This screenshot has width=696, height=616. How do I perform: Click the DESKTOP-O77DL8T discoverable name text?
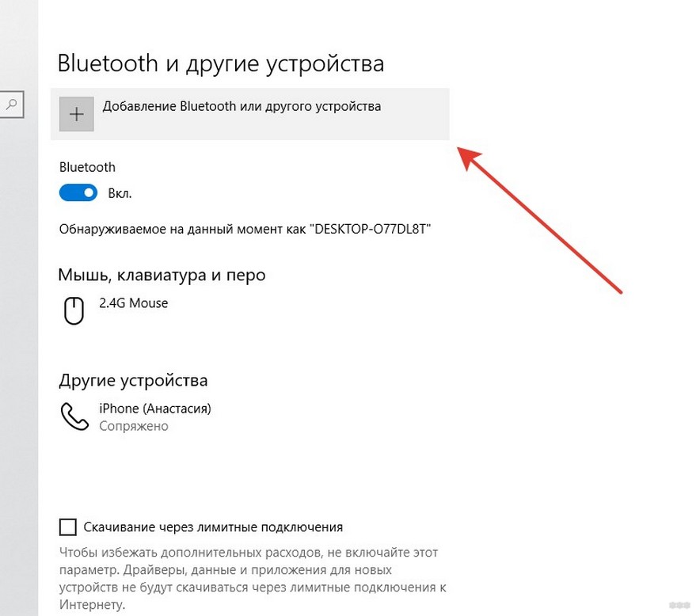pyautogui.click(x=373, y=229)
